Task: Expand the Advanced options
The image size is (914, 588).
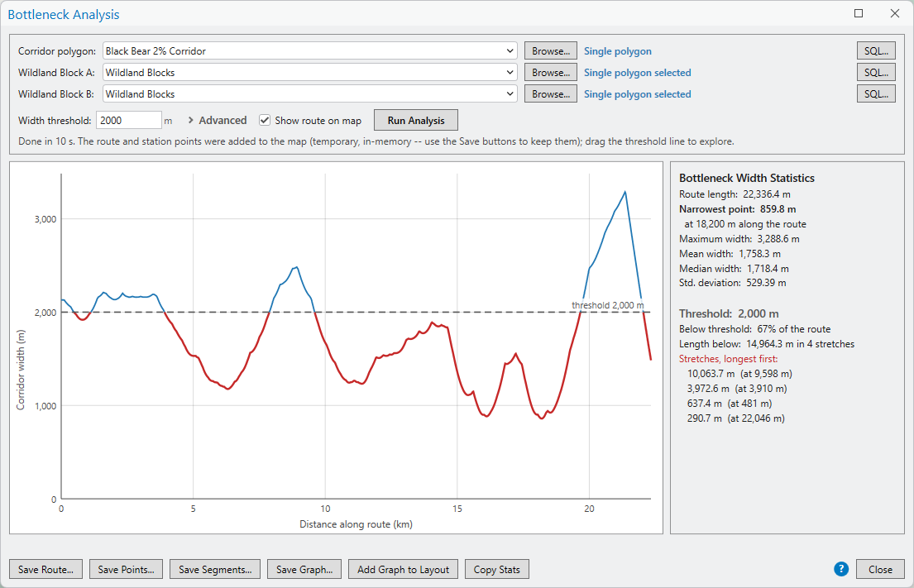Action: tap(217, 121)
